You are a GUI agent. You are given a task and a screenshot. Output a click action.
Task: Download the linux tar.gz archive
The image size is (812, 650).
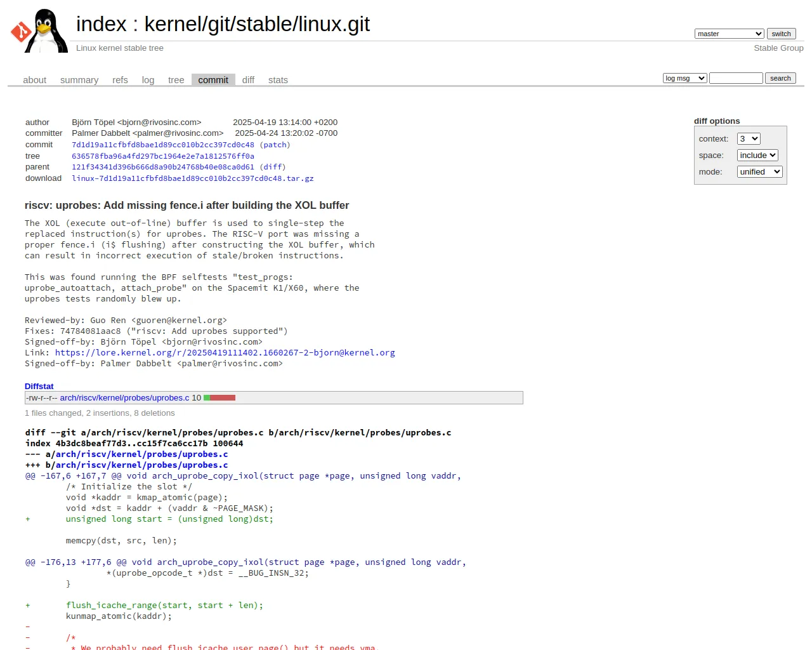pos(193,178)
